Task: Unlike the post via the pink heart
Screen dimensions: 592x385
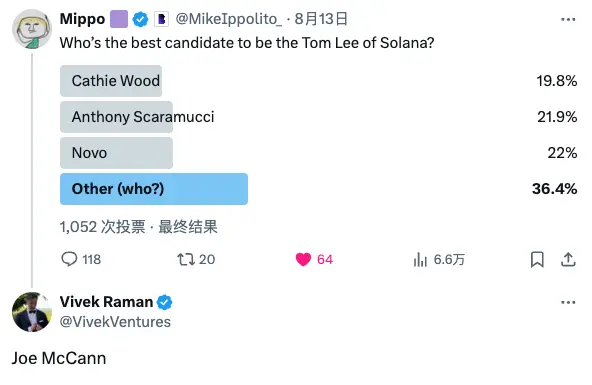Action: pyautogui.click(x=303, y=259)
